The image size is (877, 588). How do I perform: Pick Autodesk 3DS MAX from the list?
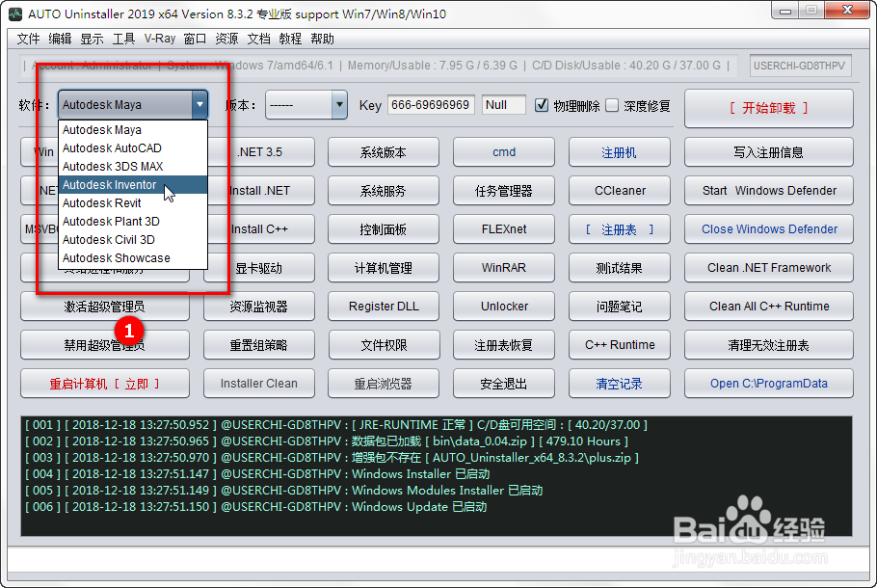pyautogui.click(x=133, y=167)
